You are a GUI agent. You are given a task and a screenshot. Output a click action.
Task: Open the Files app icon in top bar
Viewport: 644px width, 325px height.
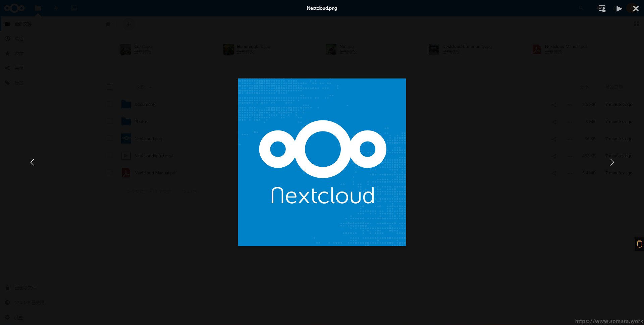click(38, 8)
